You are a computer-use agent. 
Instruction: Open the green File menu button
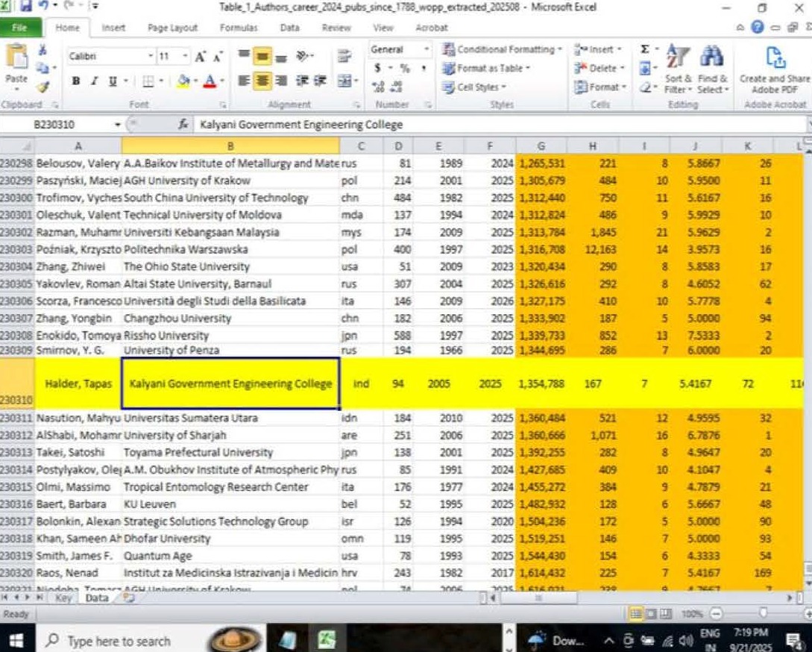tap(20, 28)
